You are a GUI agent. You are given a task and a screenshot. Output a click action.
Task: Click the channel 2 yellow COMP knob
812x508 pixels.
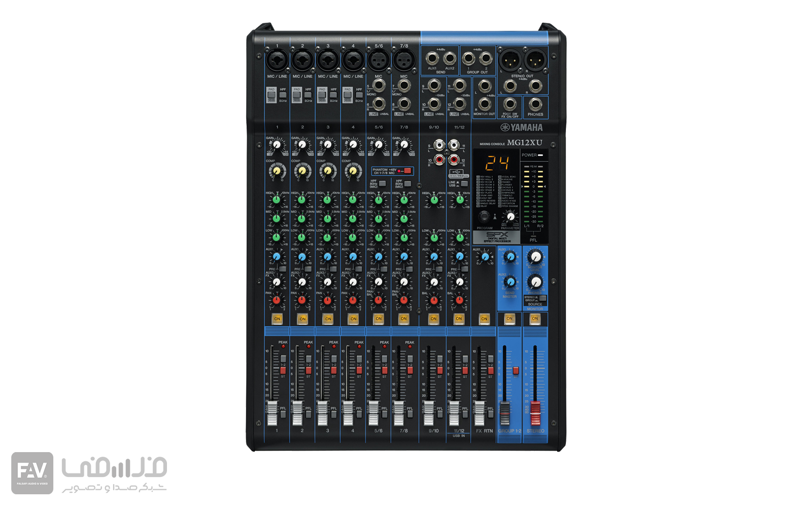tap(302, 171)
